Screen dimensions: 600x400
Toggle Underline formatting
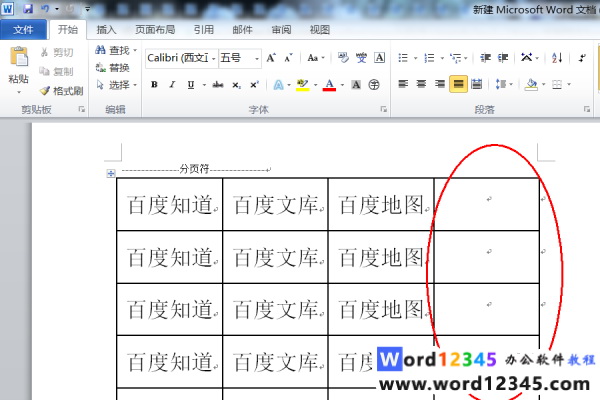point(191,85)
